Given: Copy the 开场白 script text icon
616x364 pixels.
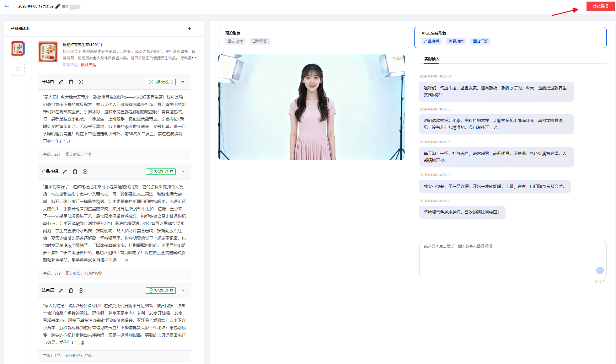Looking at the screenshot, I should click(68, 142).
